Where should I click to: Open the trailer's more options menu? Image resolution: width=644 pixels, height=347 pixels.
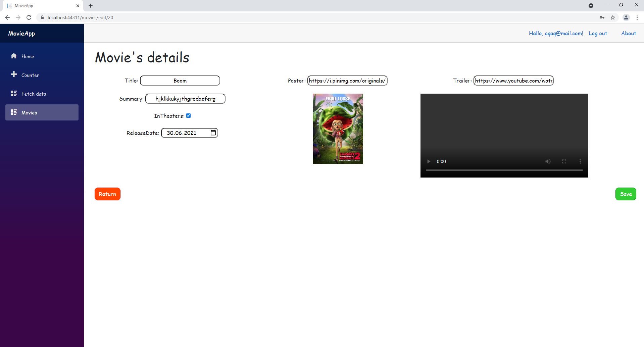580,161
